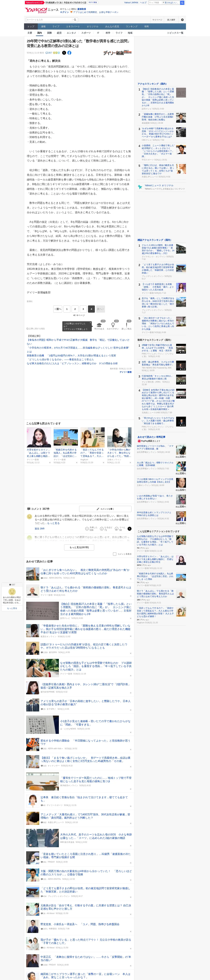Click the search magnifier button at top right
This screenshot has width=210, height=980.
182,3
